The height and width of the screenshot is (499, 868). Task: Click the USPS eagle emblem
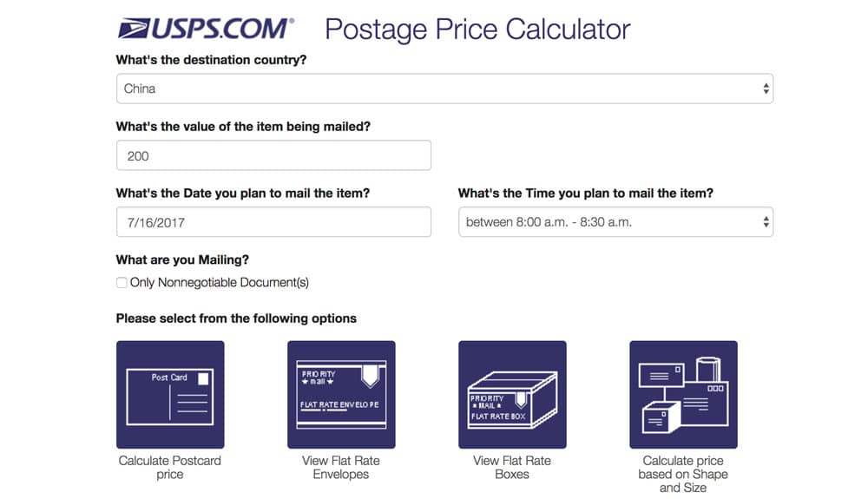pos(134,29)
